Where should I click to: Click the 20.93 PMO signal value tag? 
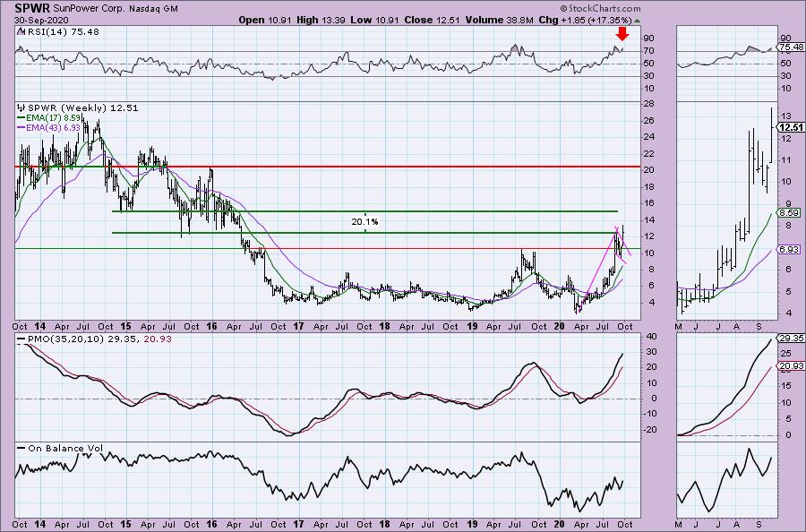click(x=792, y=365)
